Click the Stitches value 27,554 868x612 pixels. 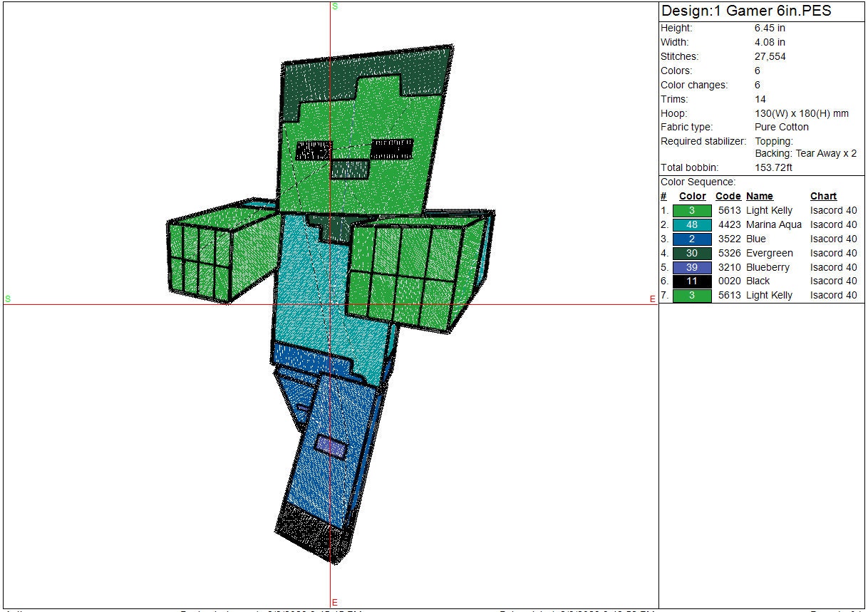pos(770,56)
